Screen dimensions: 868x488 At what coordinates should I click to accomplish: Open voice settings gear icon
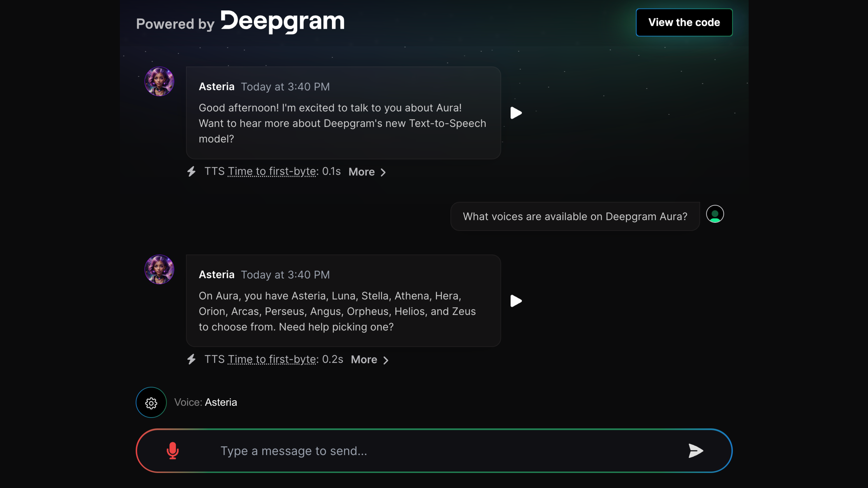(151, 403)
